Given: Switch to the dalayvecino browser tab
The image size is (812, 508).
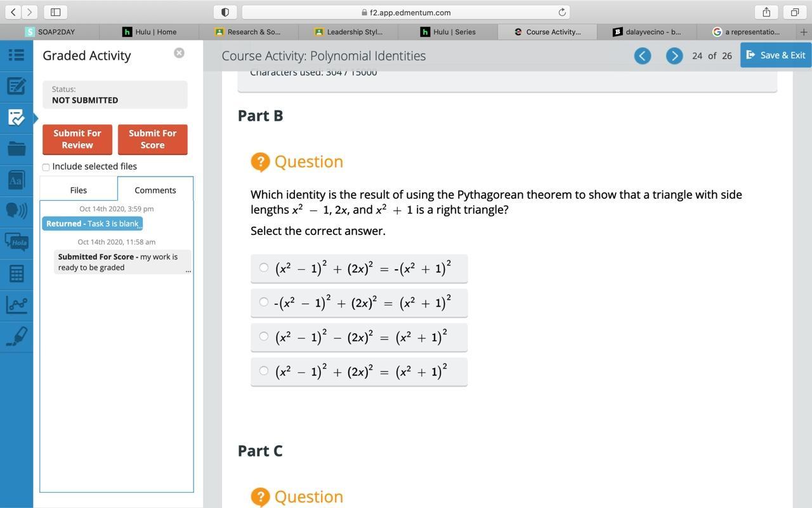Looking at the screenshot, I should click(647, 32).
